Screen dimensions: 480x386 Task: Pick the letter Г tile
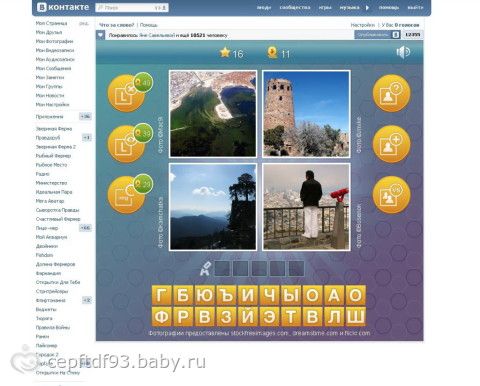tap(162, 295)
